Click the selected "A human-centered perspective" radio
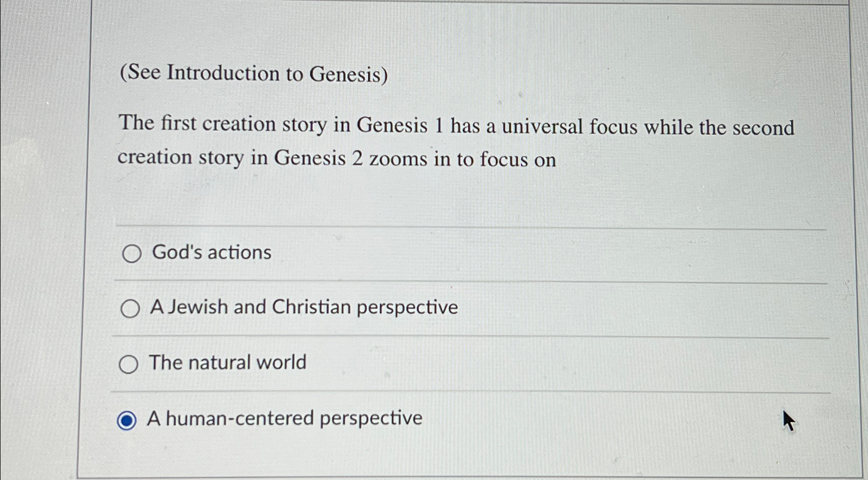 tap(126, 420)
